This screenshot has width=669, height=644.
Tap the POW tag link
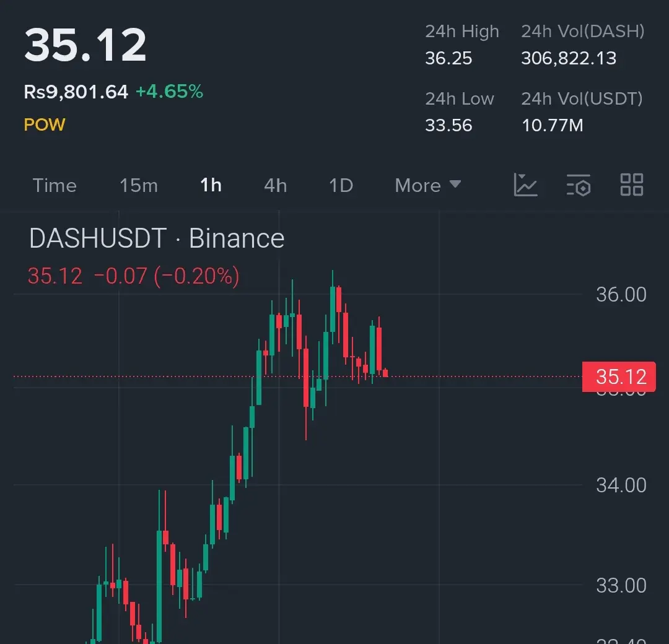coord(45,124)
